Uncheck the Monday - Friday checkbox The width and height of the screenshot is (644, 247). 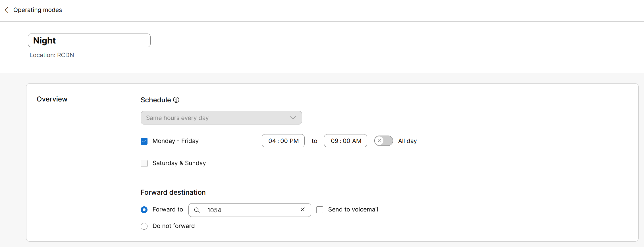click(x=144, y=141)
